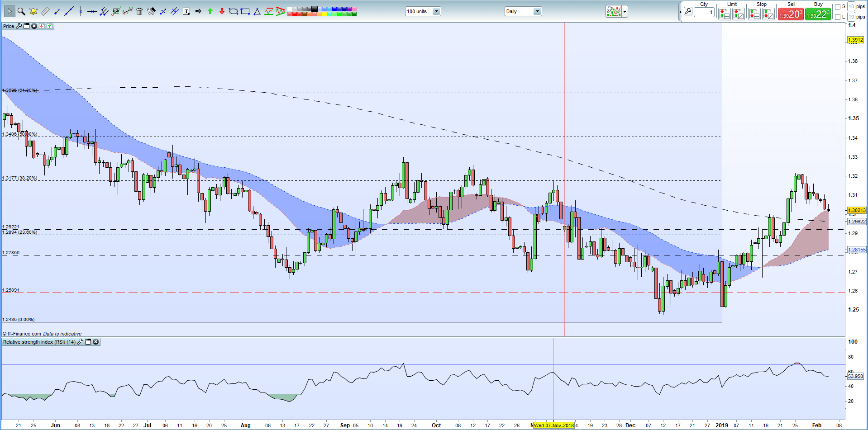Toggle the S stop pips checkbox
This screenshot has width=868, height=430.
click(838, 7)
